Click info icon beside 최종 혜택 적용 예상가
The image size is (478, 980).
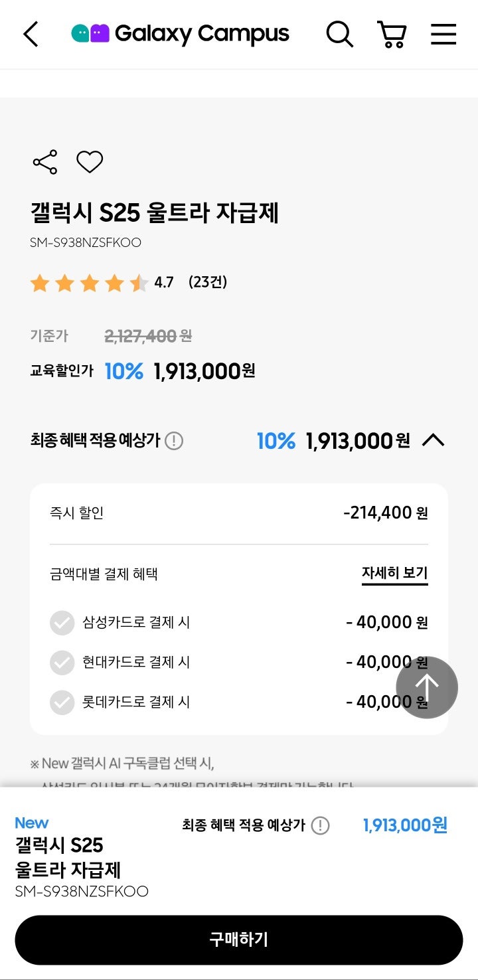pos(174,441)
